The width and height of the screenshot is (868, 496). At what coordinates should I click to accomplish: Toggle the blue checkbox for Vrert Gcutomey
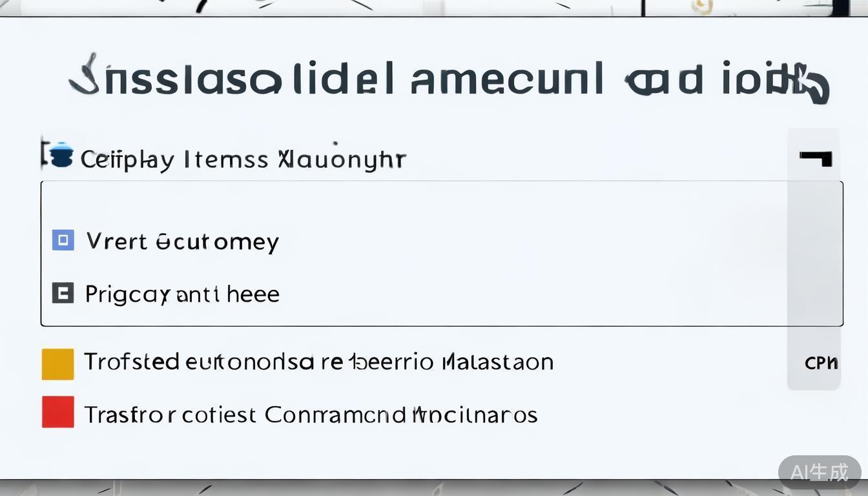[63, 241]
